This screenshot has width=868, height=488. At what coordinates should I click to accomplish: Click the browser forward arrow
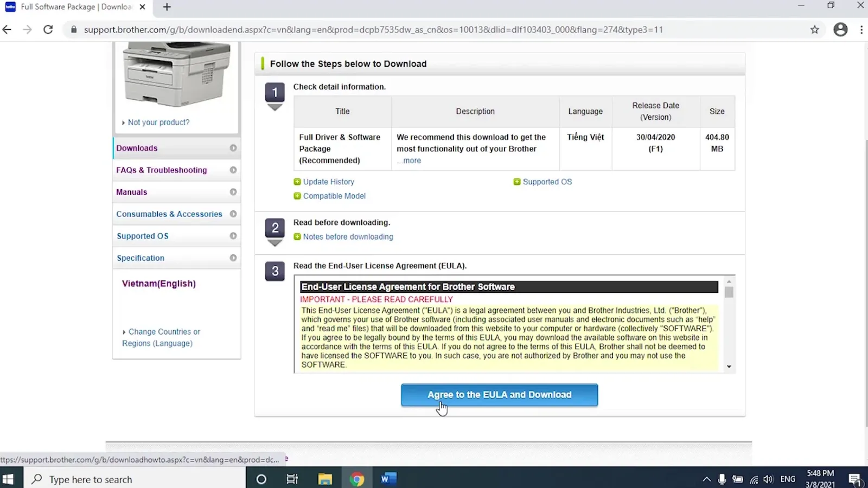(27, 30)
